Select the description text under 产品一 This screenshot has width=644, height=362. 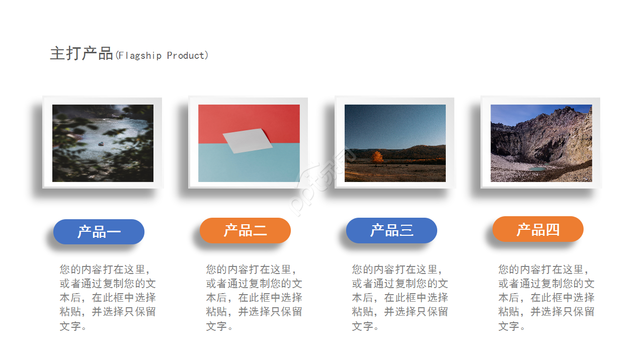coord(108,298)
